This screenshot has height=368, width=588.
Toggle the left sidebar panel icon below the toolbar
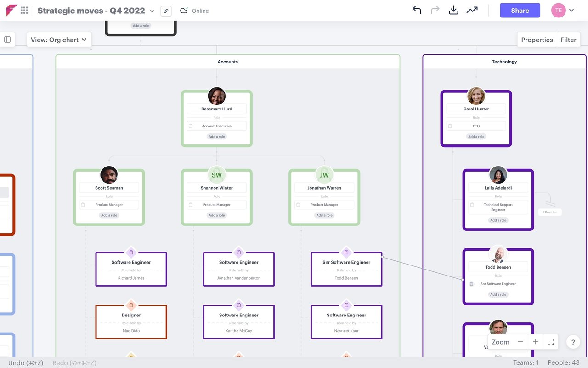tap(7, 39)
